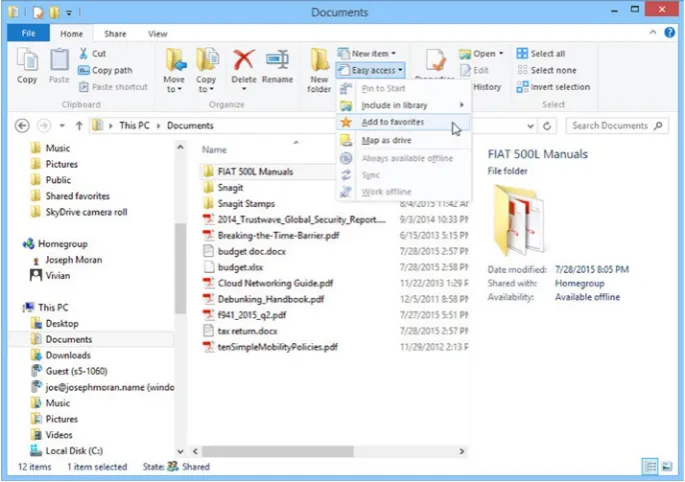Screen dimensions: 685x482
Task: Click the navigation pane vertical scrollbar
Action: click(180, 268)
